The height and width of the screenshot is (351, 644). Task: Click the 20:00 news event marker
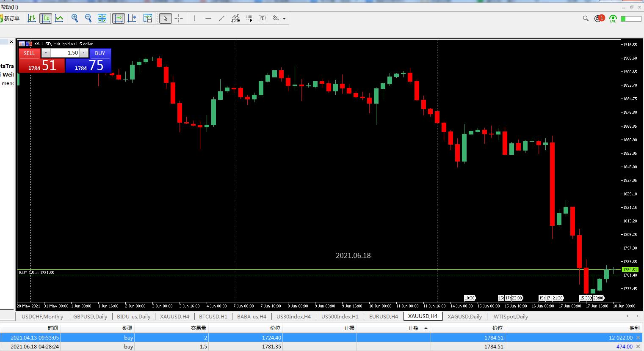coord(598,298)
